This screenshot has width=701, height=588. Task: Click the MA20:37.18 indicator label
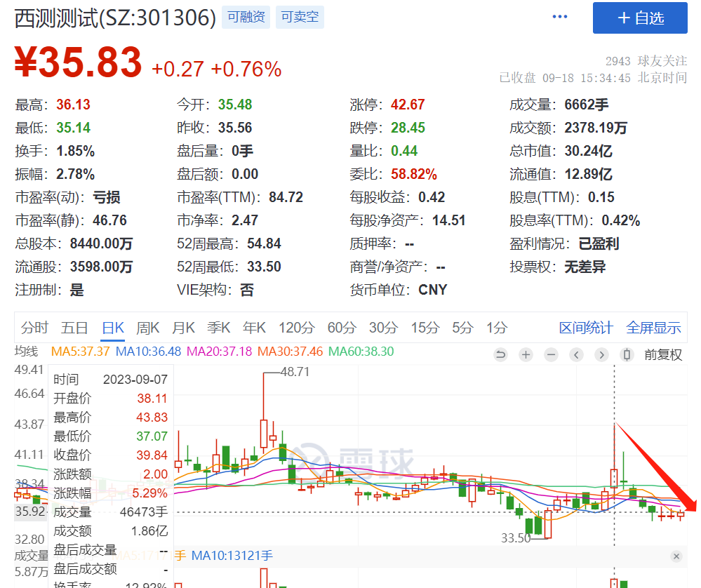point(220,352)
